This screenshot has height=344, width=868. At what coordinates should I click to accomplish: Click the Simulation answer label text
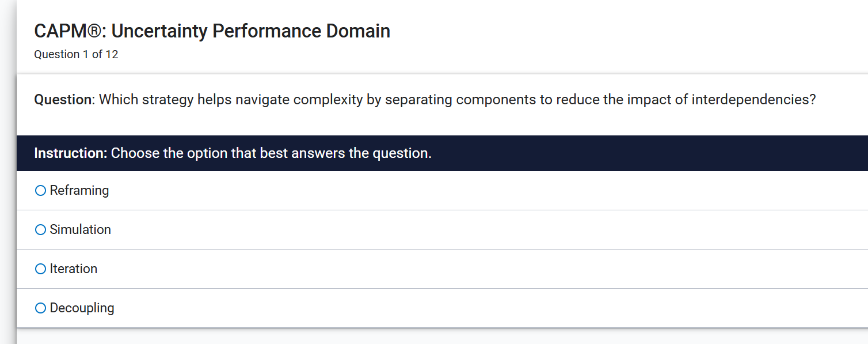pos(81,230)
